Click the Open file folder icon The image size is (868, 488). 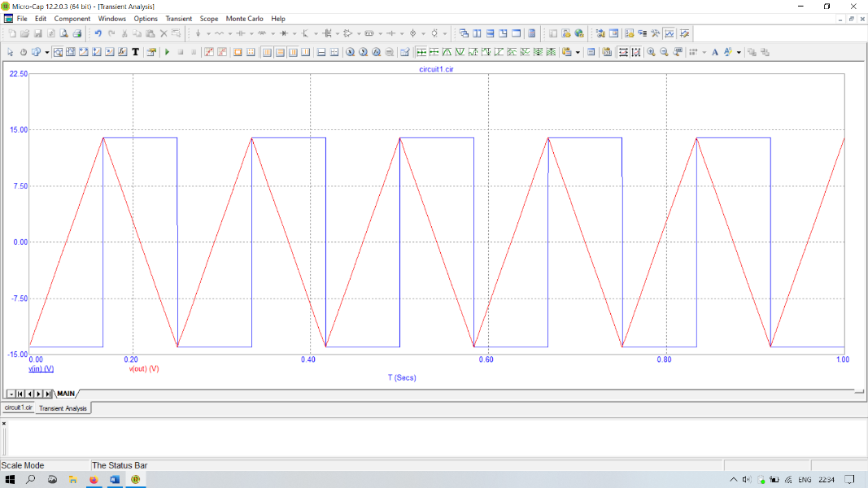pyautogui.click(x=24, y=33)
